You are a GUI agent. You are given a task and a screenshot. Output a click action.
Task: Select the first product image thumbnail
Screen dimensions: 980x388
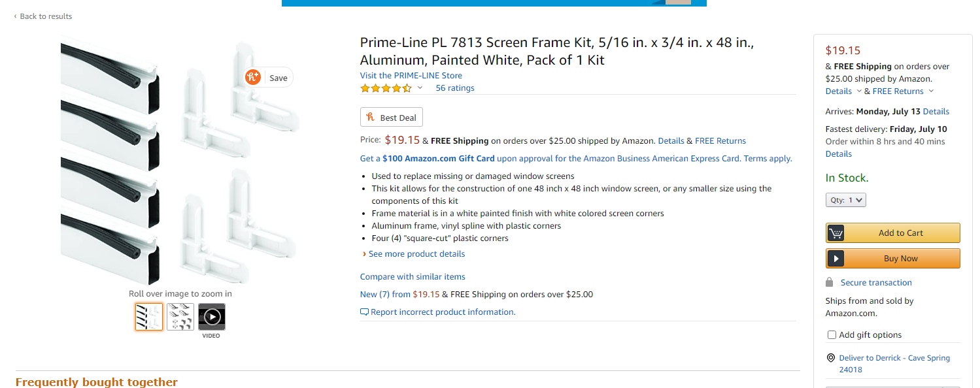point(149,317)
